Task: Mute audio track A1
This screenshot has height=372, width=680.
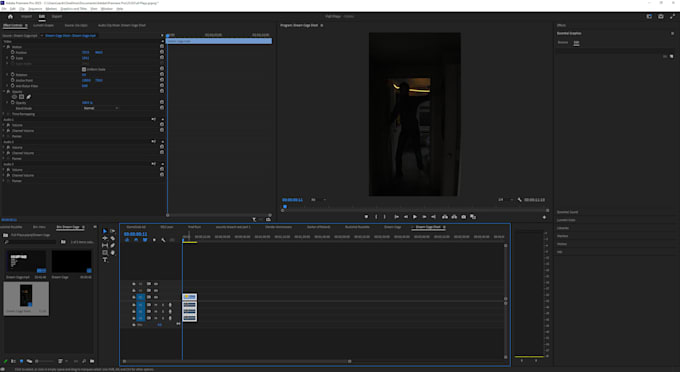Action: tap(156, 305)
